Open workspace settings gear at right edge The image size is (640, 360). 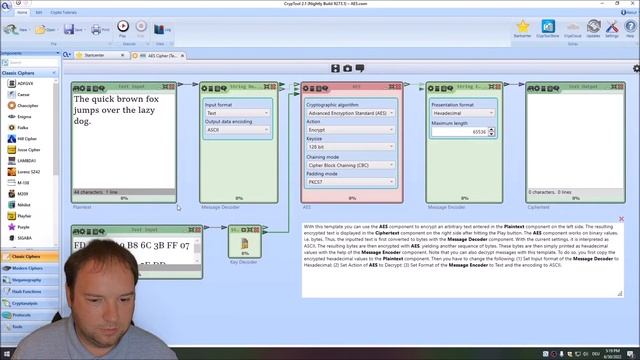(x=636, y=69)
